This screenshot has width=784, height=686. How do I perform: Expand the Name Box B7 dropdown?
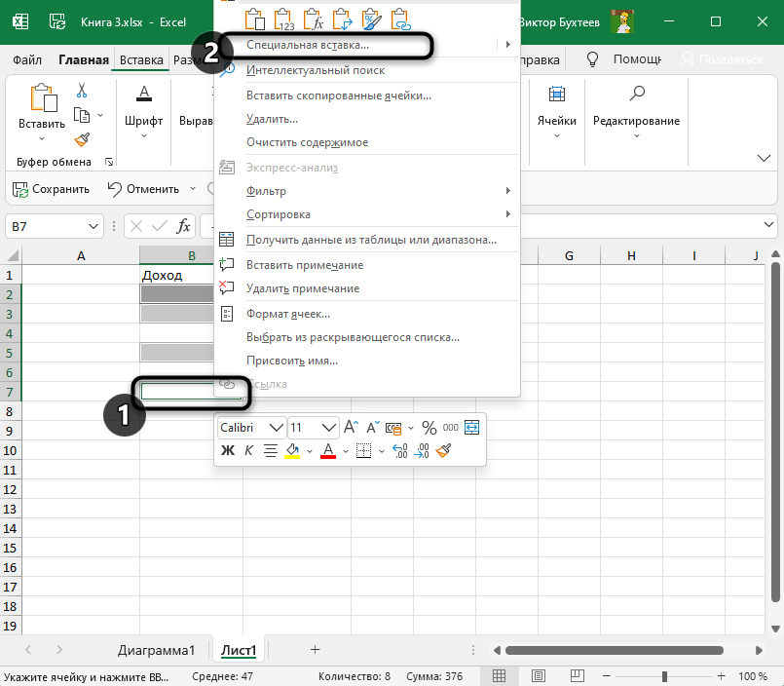[93, 226]
